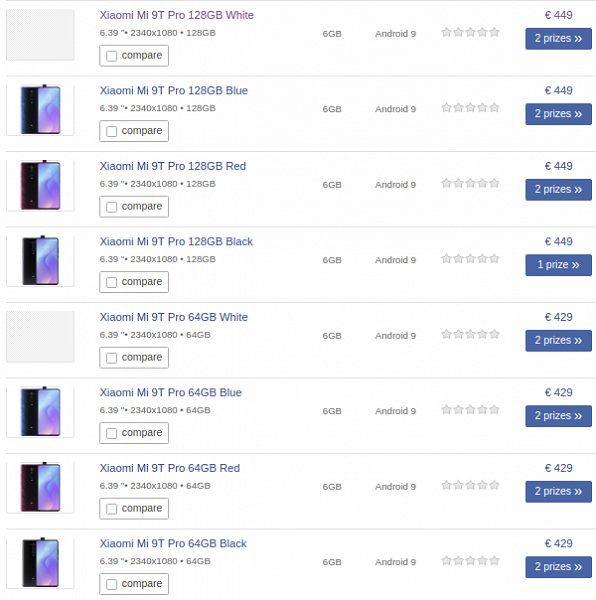
Task: Open the Xiaomi Mi 9T Pro 64GB Black phone image
Action: point(40,562)
